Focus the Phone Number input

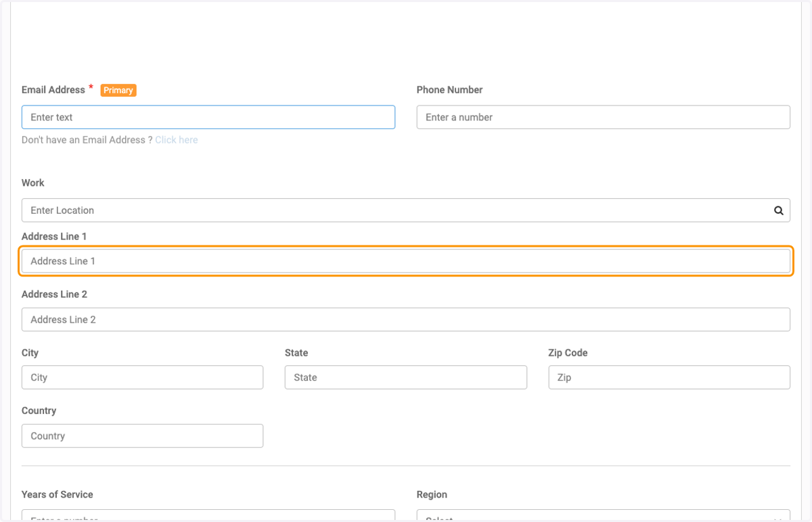coord(603,117)
